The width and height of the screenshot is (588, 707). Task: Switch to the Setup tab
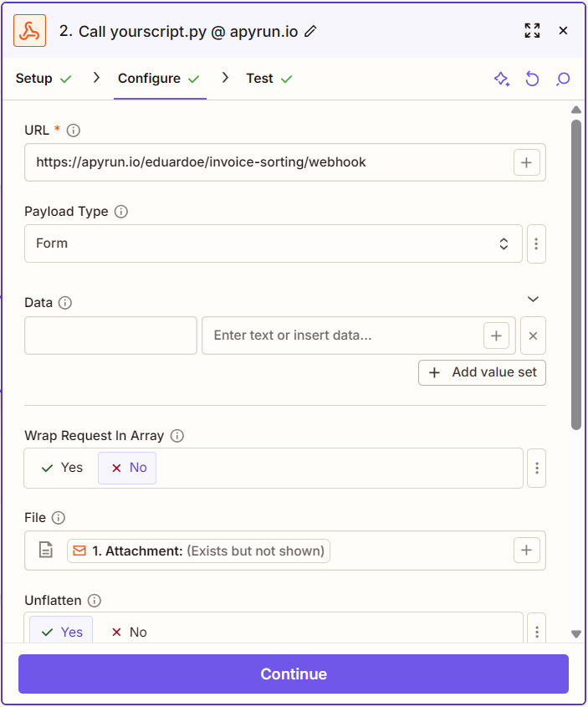[x=34, y=78]
